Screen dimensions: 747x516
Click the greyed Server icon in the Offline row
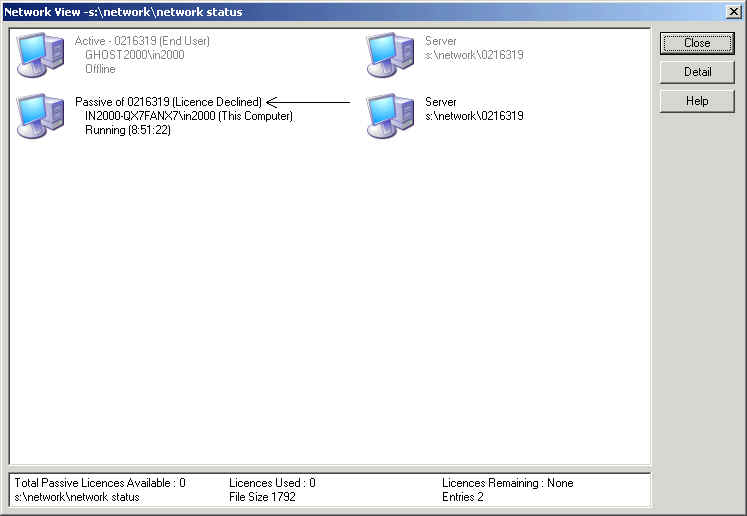[391, 55]
